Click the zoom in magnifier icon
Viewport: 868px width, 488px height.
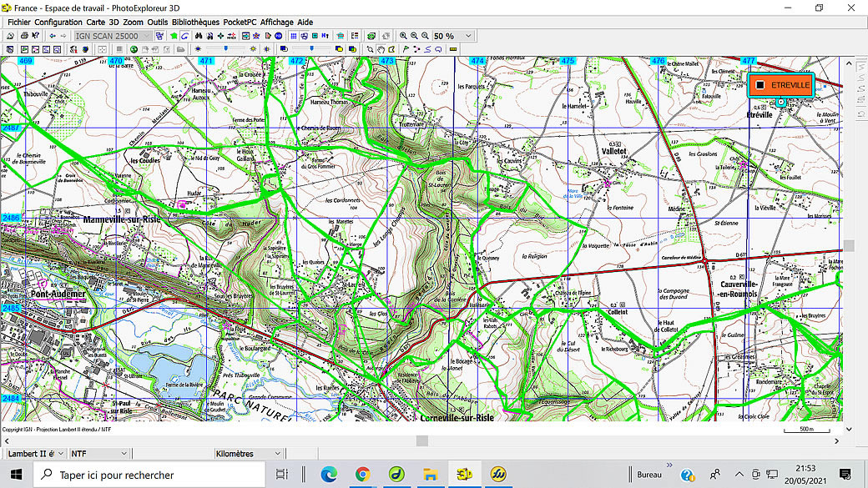(403, 36)
